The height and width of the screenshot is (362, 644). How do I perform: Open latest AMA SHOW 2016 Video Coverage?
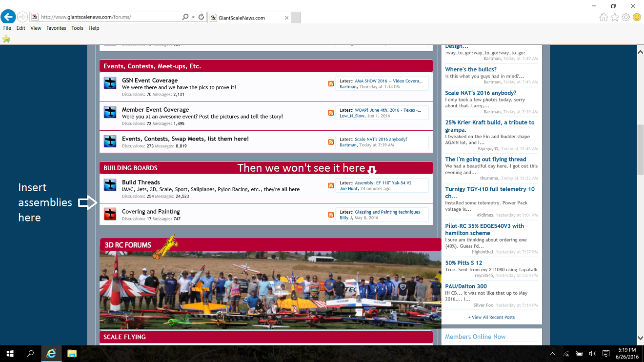[388, 81]
